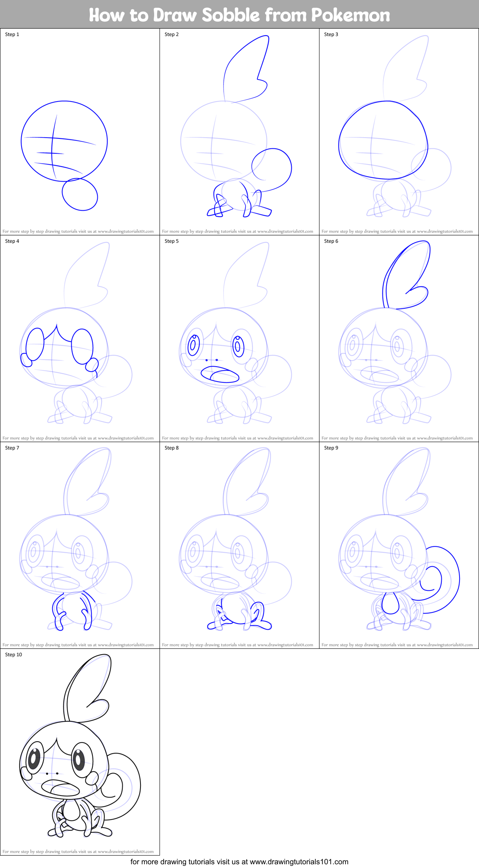Click the 'Step 4' label
This screenshot has width=479, height=868.
(x=12, y=241)
